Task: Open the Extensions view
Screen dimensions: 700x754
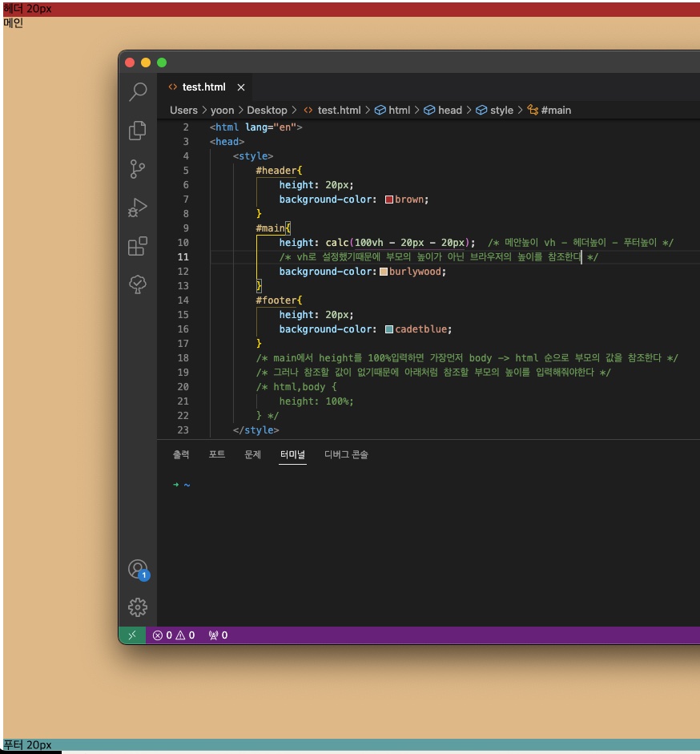Action: [x=138, y=246]
